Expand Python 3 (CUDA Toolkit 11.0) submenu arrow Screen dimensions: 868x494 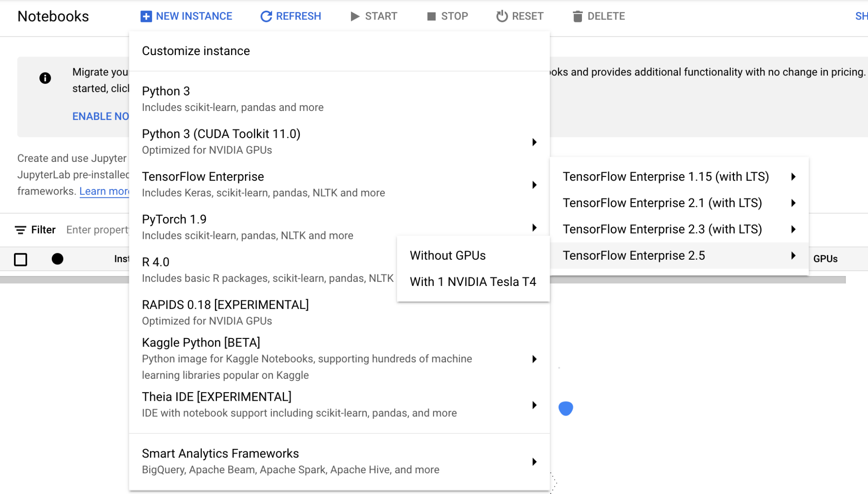click(x=534, y=142)
